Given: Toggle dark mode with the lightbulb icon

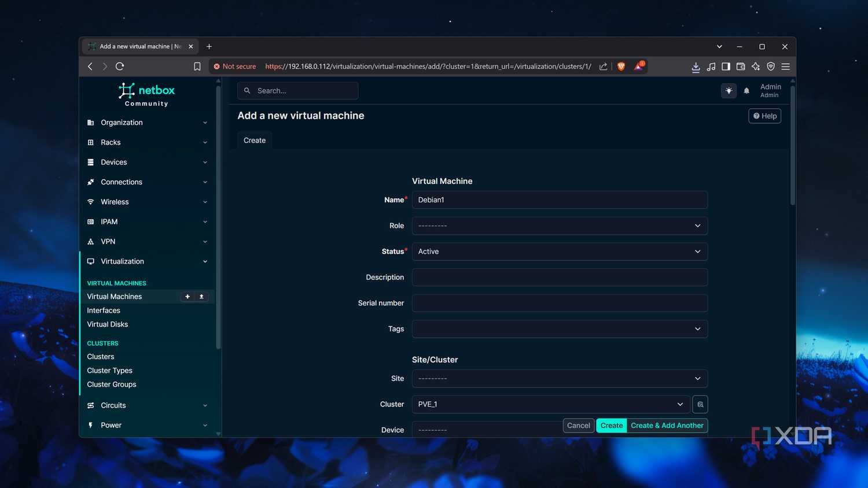Looking at the screenshot, I should coord(729,91).
